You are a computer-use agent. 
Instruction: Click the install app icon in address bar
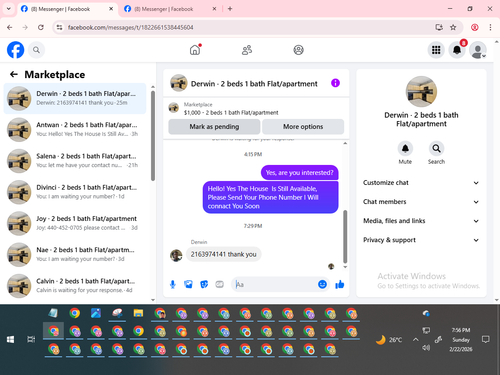coord(439,27)
